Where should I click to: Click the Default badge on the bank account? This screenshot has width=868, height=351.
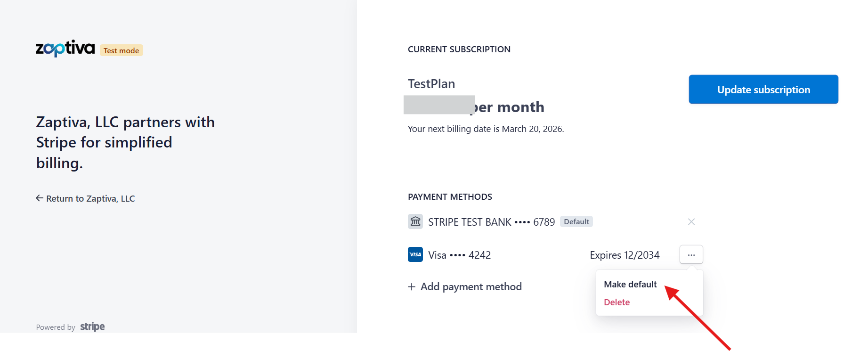pyautogui.click(x=576, y=222)
